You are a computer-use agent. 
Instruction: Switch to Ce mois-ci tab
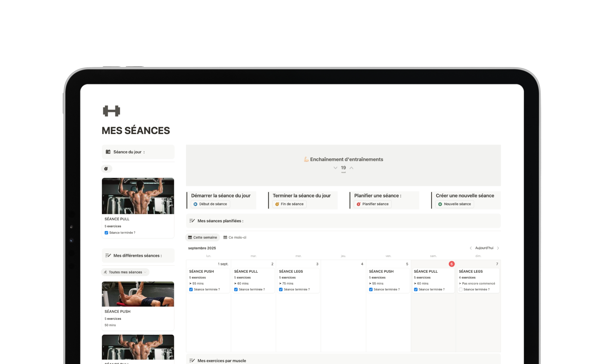point(235,237)
